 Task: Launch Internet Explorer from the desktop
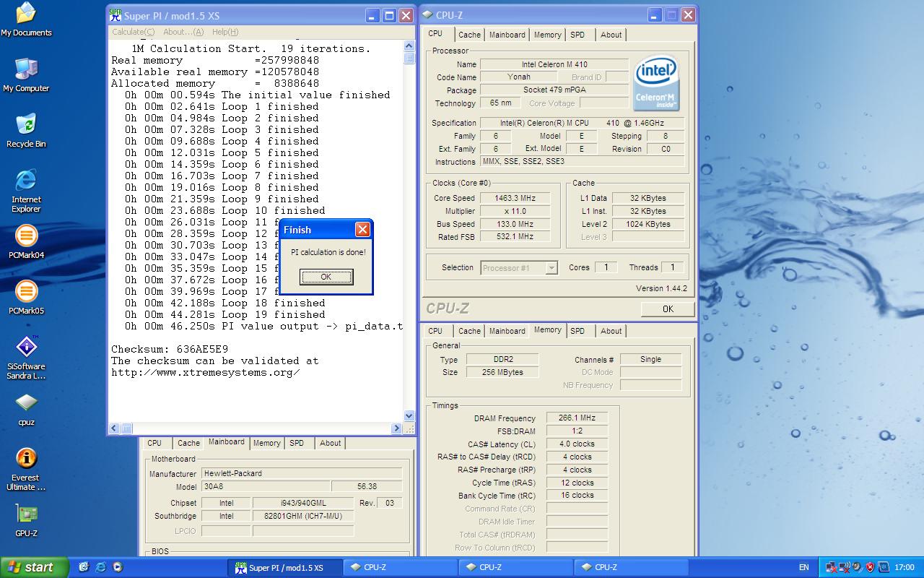pos(26,191)
